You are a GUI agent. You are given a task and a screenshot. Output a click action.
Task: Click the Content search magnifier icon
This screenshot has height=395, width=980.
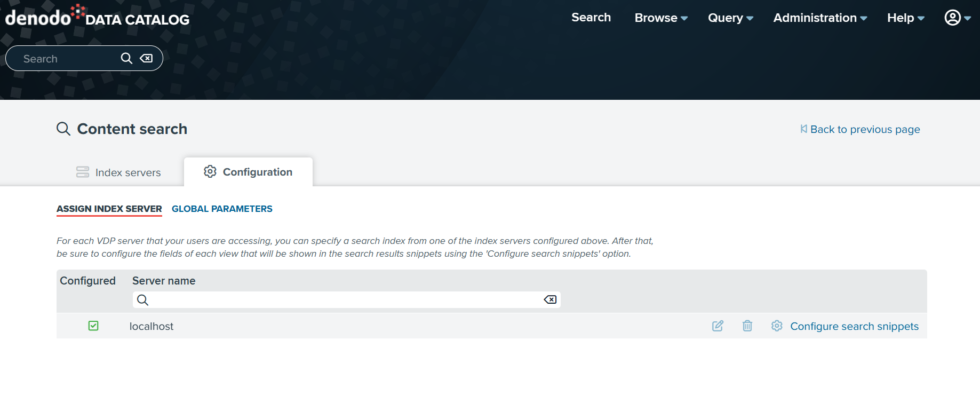coord(63,129)
